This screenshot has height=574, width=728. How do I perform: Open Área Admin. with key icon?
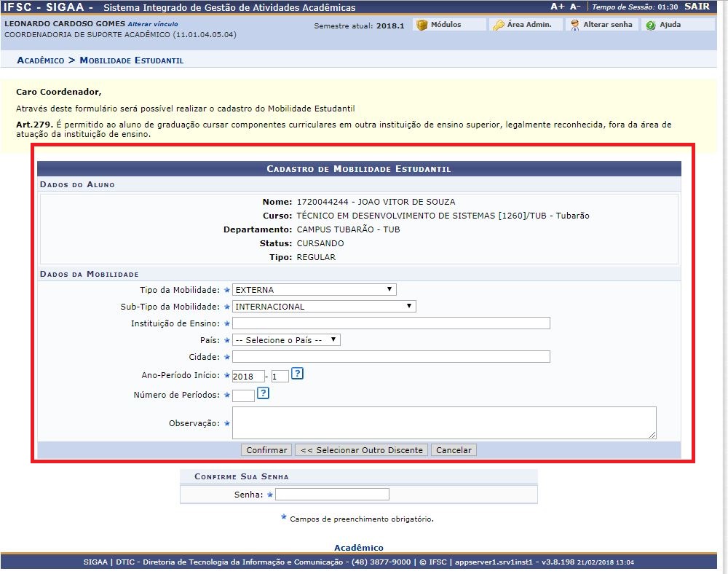498,25
